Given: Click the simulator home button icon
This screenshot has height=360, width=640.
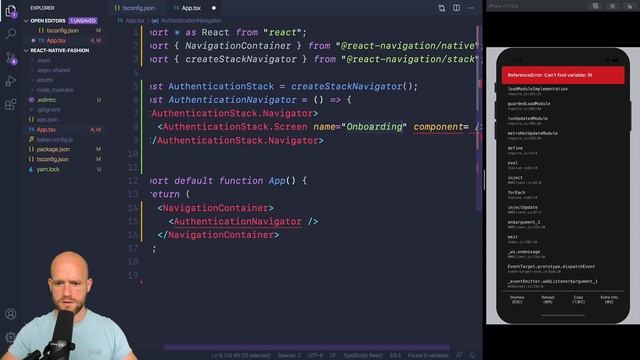Looking at the screenshot, I should [612, 6].
